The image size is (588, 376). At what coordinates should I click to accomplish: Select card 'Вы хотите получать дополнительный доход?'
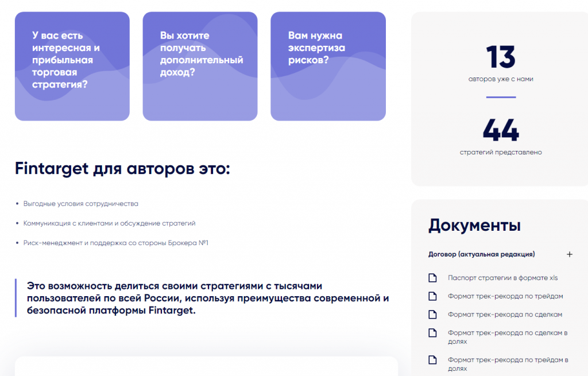pos(200,67)
